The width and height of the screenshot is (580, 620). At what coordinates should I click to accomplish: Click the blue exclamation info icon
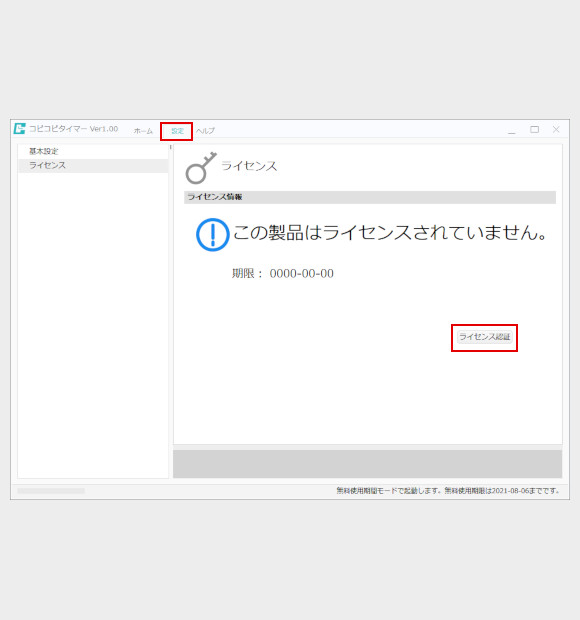coord(213,234)
